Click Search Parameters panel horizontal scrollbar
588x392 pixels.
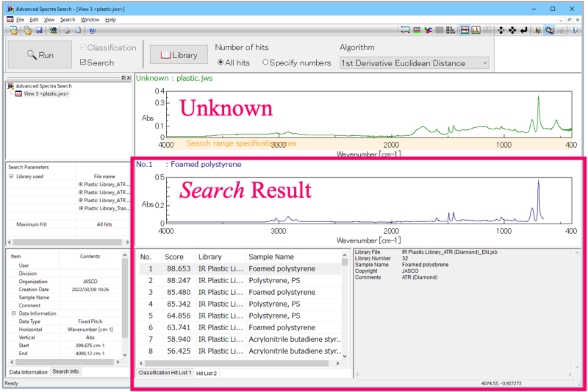click(x=68, y=242)
